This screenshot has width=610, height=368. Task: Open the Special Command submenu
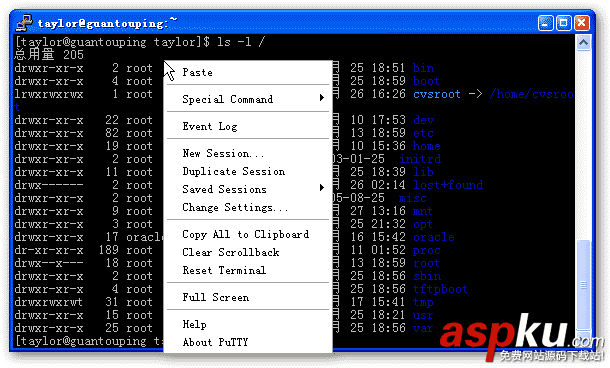click(248, 99)
